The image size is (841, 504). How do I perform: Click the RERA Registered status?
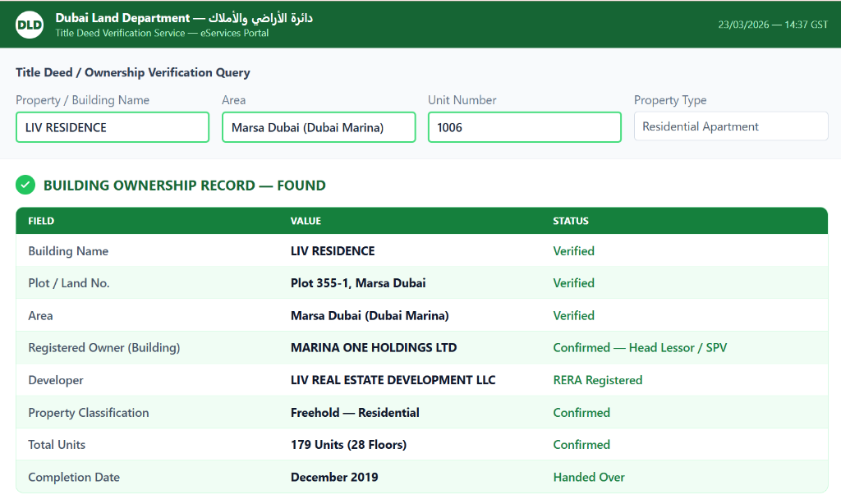[598, 381]
